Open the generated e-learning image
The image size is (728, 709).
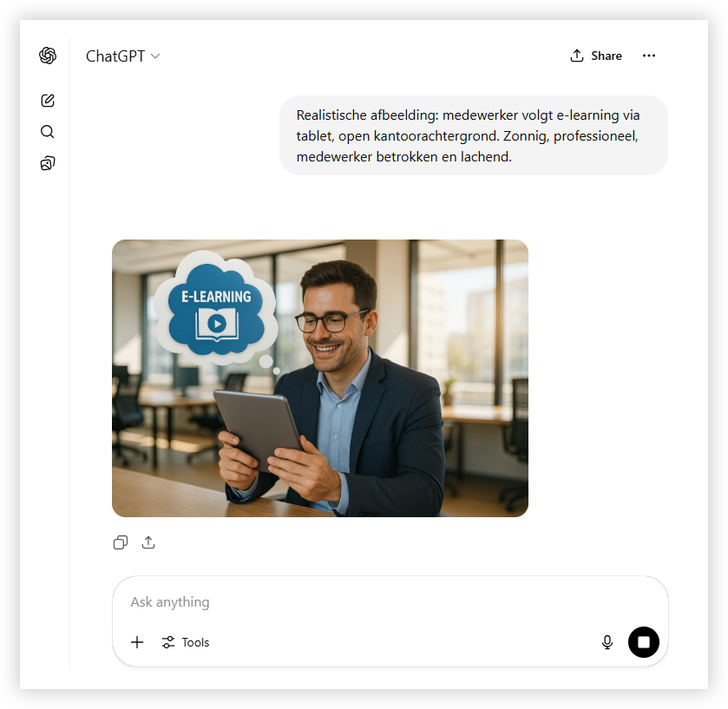[320, 378]
